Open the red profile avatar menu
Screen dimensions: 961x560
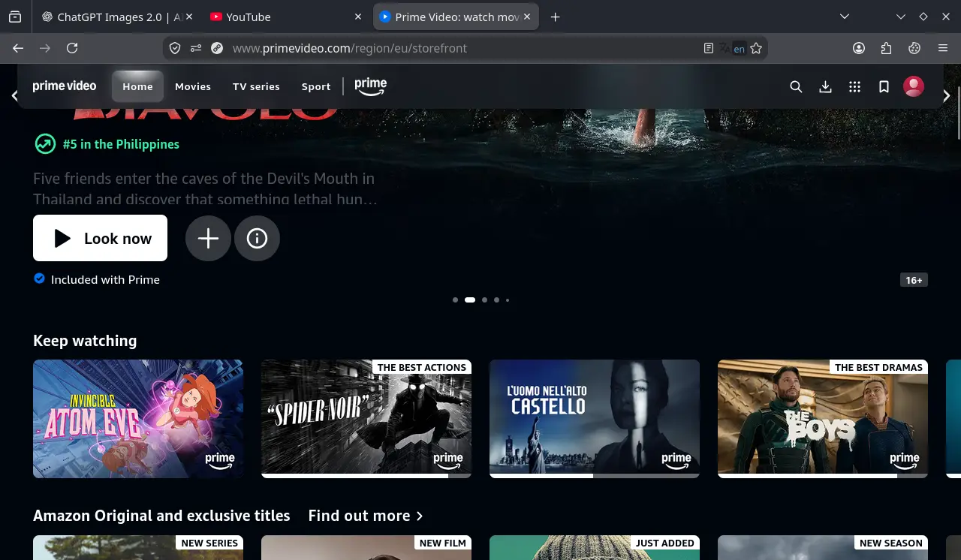(x=914, y=86)
